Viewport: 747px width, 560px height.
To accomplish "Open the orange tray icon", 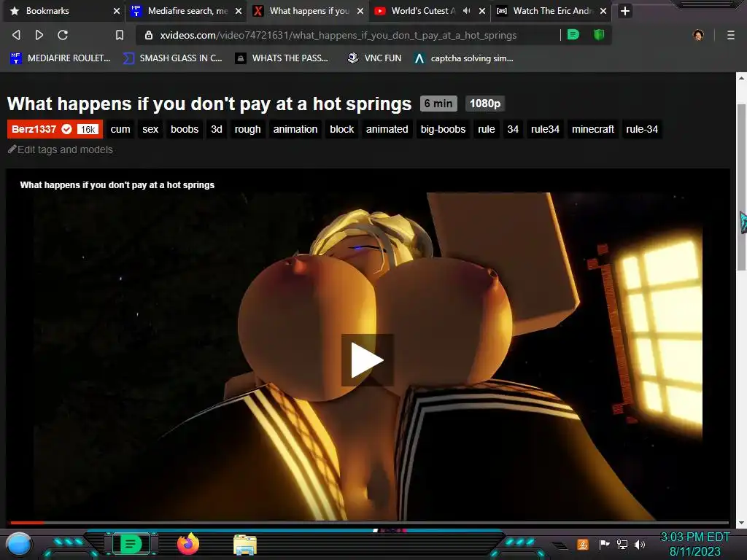I will pyautogui.click(x=583, y=544).
